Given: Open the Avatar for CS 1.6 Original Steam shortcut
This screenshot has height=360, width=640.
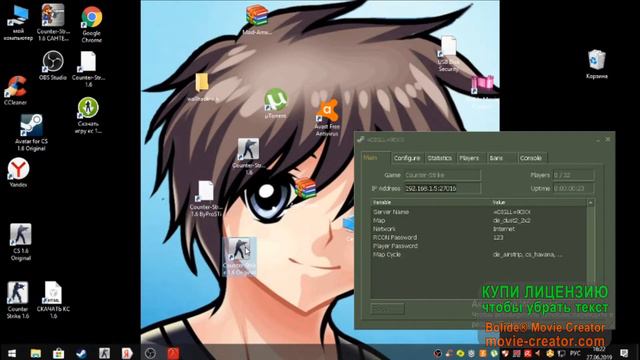Looking at the screenshot, I should [31, 132].
